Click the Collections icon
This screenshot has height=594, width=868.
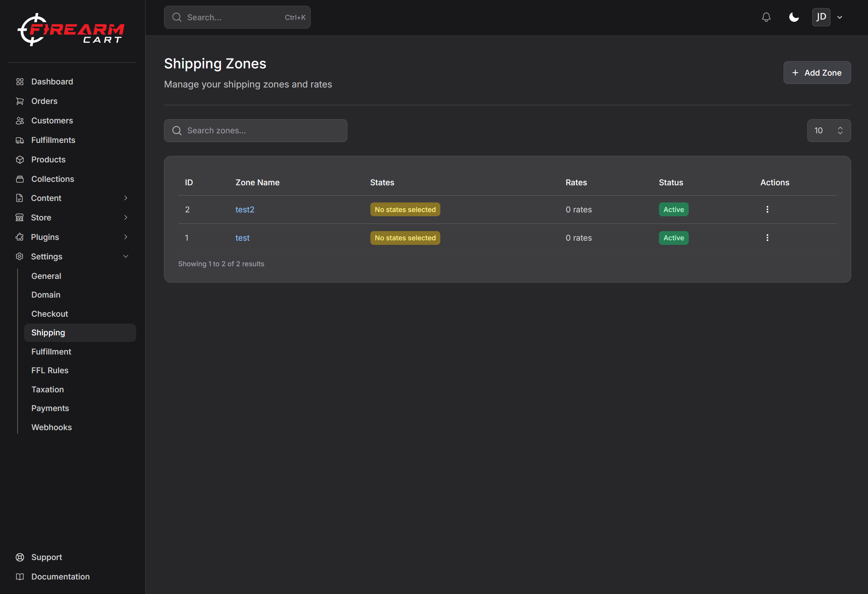coord(20,179)
